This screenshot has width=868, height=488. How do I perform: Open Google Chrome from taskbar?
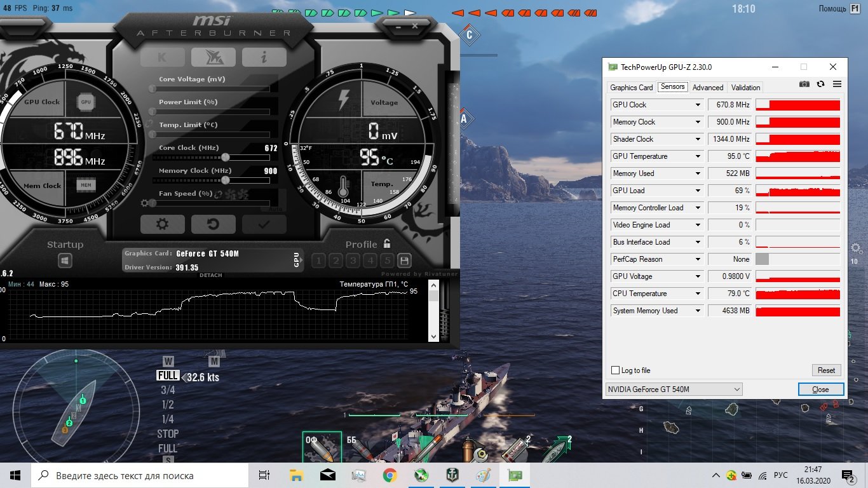click(390, 475)
